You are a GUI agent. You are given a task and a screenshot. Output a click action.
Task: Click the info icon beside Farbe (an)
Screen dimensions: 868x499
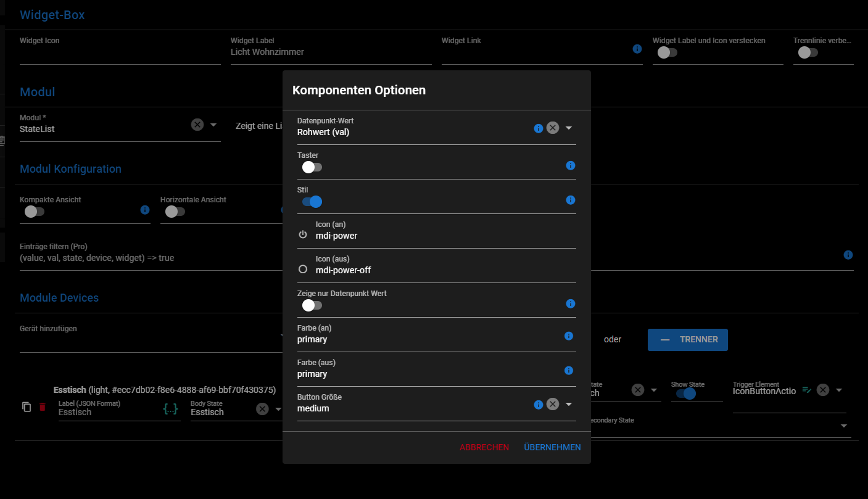point(569,336)
